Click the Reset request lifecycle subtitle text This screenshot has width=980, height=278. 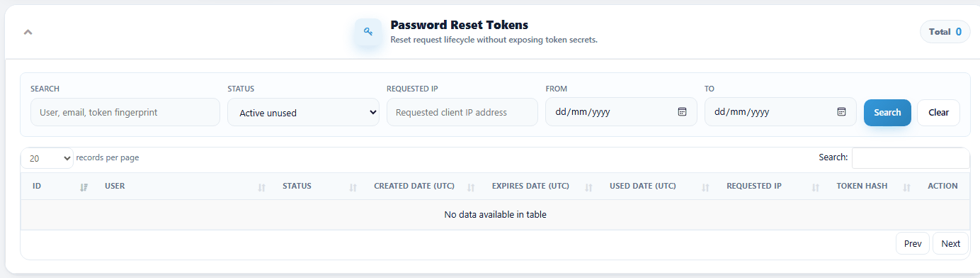(x=494, y=40)
